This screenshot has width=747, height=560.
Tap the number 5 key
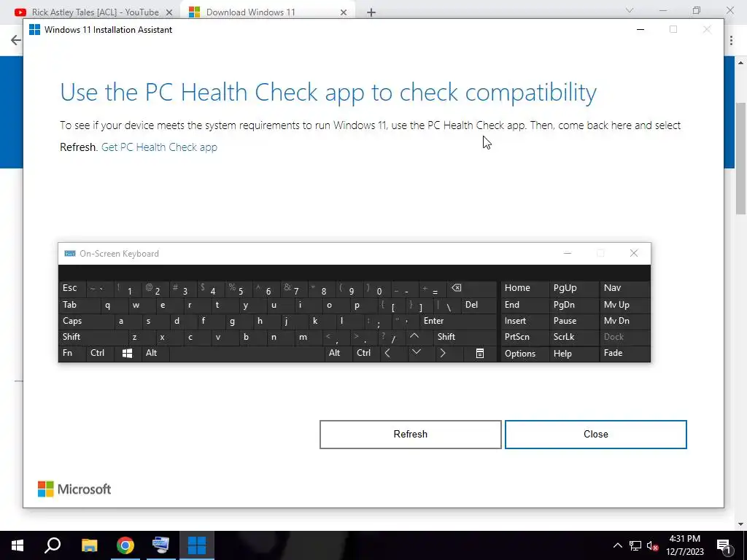tap(239, 288)
